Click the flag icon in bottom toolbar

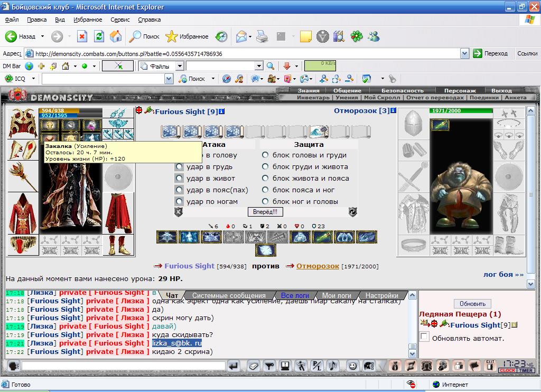click(x=474, y=366)
